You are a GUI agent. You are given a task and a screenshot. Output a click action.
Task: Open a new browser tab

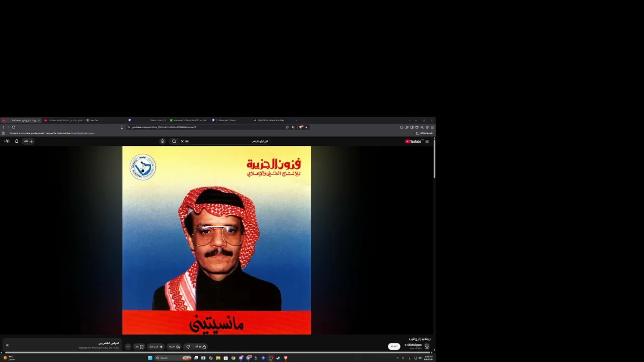coord(296,120)
